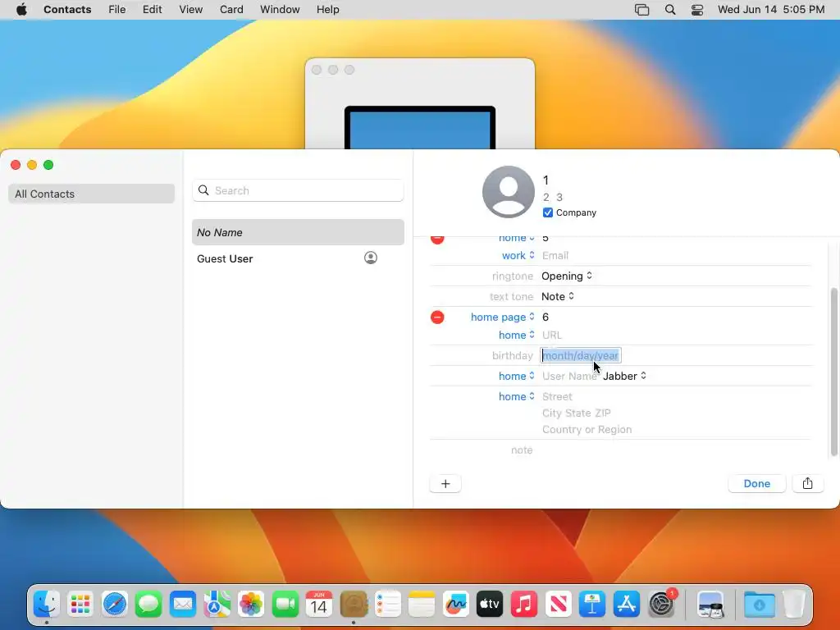Viewport: 840px width, 630px height.
Task: Remove the home page field value 6
Action: (437, 317)
